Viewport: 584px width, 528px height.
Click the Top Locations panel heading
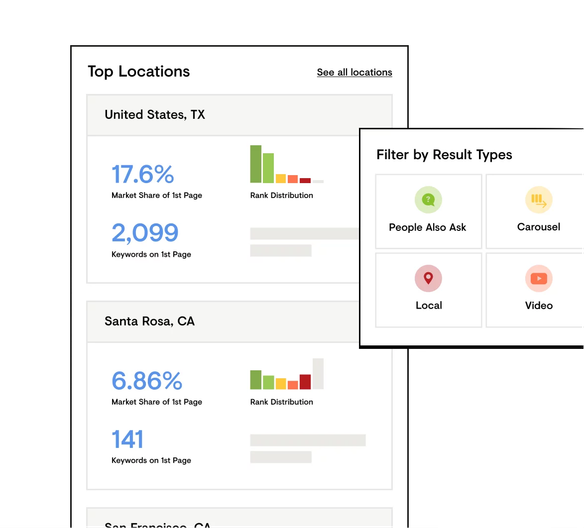pos(139,71)
